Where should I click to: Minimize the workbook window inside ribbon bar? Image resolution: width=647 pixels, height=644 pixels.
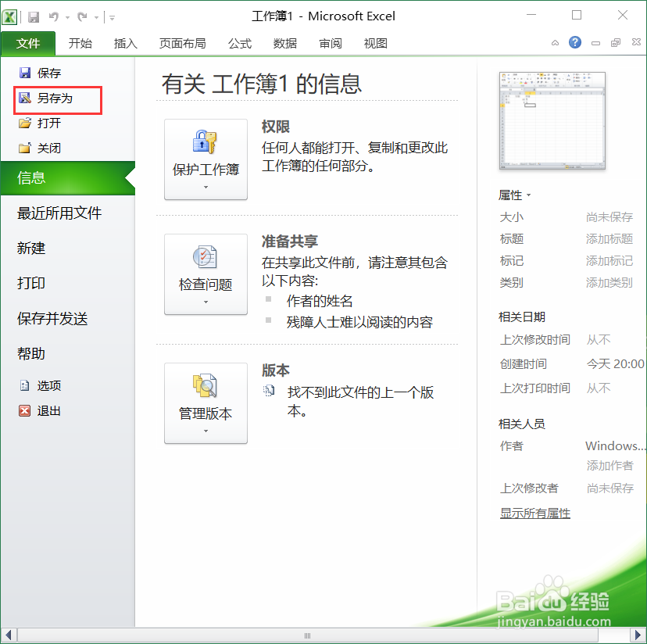coord(595,43)
